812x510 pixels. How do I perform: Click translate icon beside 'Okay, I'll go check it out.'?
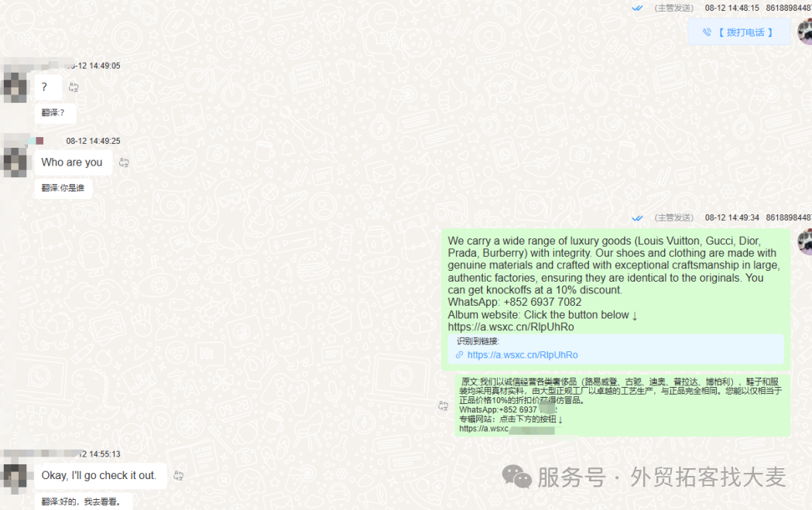pyautogui.click(x=179, y=475)
